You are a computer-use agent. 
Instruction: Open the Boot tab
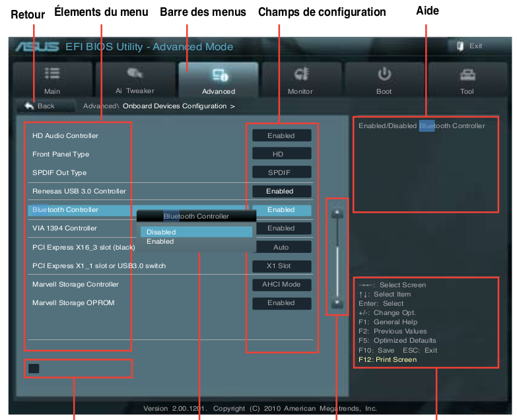pyautogui.click(x=384, y=79)
